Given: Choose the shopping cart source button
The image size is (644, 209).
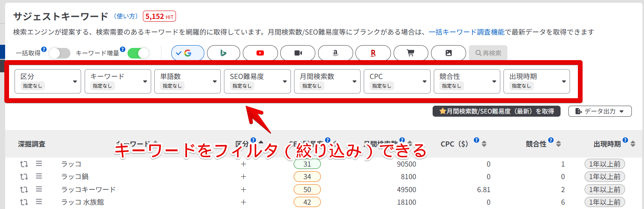Looking at the screenshot, I should [411, 53].
